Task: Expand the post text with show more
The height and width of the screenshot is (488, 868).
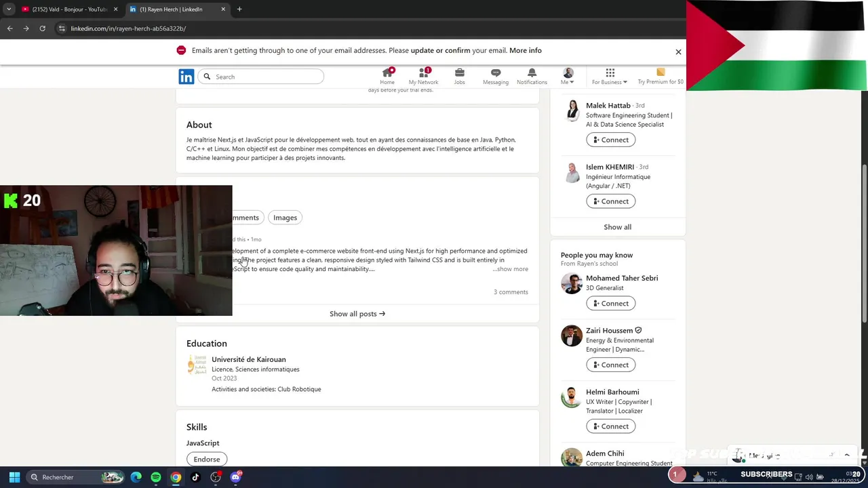Action: click(x=511, y=269)
